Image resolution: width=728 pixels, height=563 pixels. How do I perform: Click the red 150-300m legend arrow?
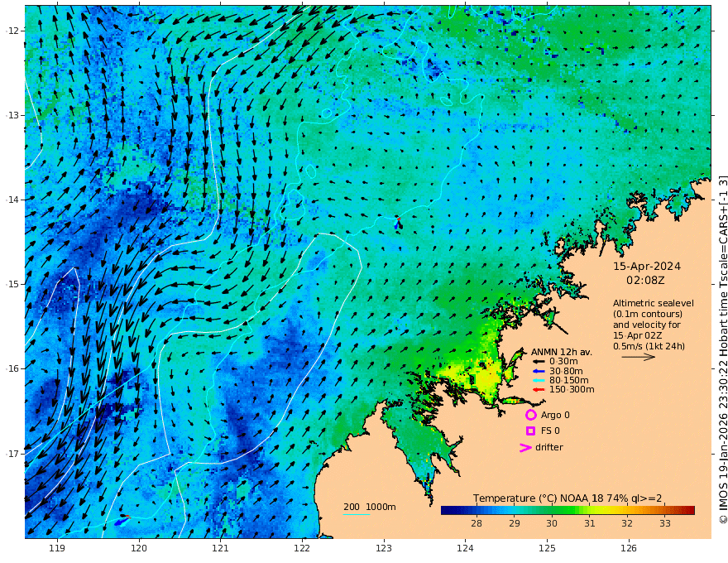[538, 390]
